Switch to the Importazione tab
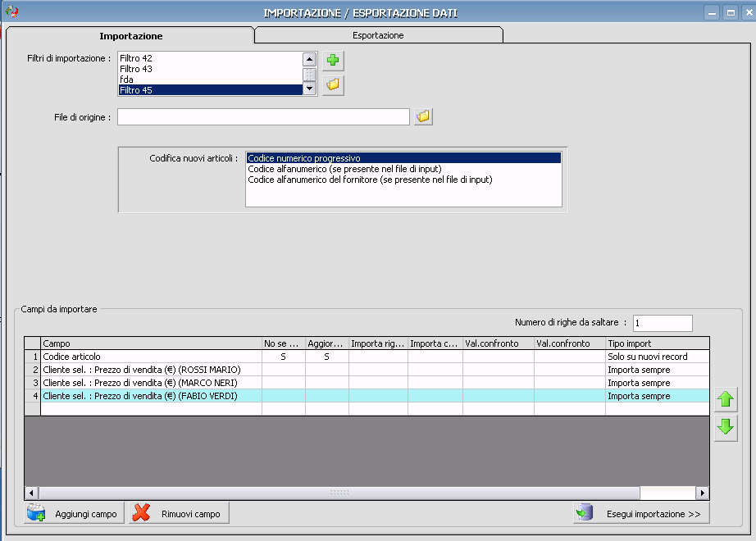The image size is (756, 541). 130,36
